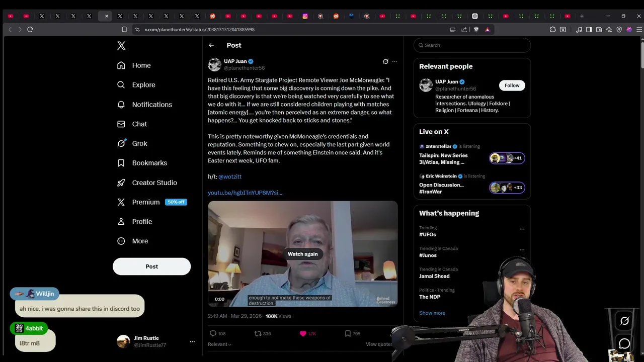Open Bookmarks in the sidebar
The image size is (644, 362).
pyautogui.click(x=142, y=163)
